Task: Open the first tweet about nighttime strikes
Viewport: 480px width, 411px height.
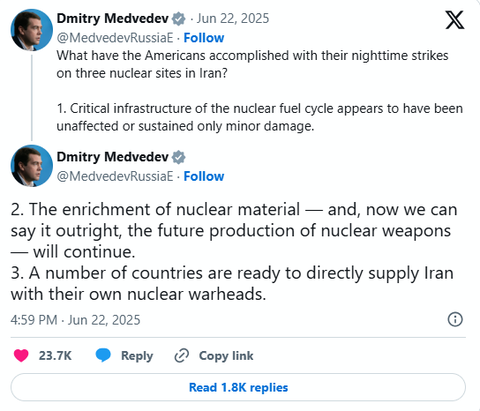Action: (260, 91)
